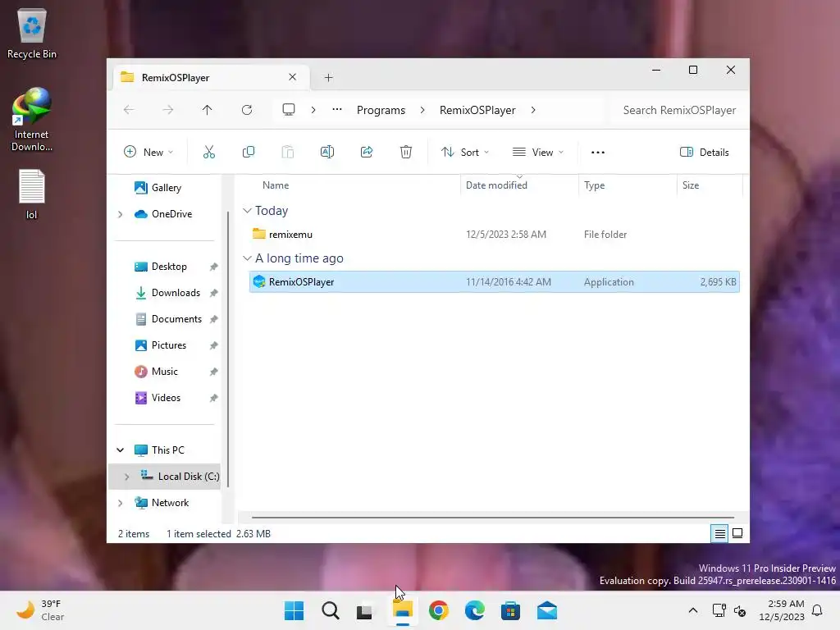840x630 pixels.
Task: Click the horizontal scrollbar in file list
Action: 492,518
